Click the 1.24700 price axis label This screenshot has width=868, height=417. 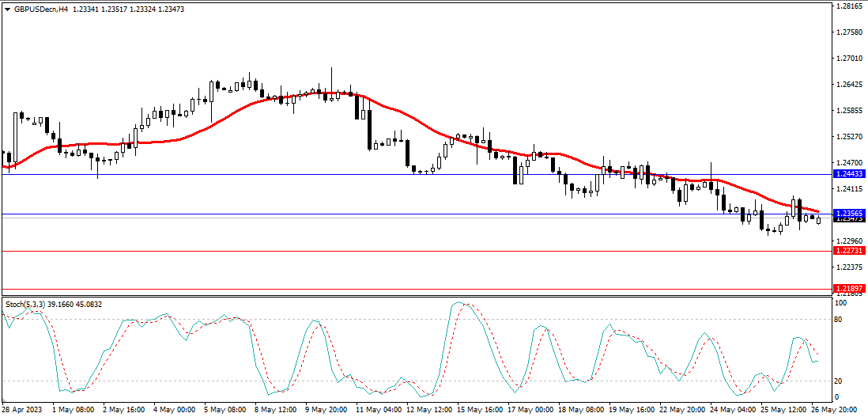[x=851, y=163]
